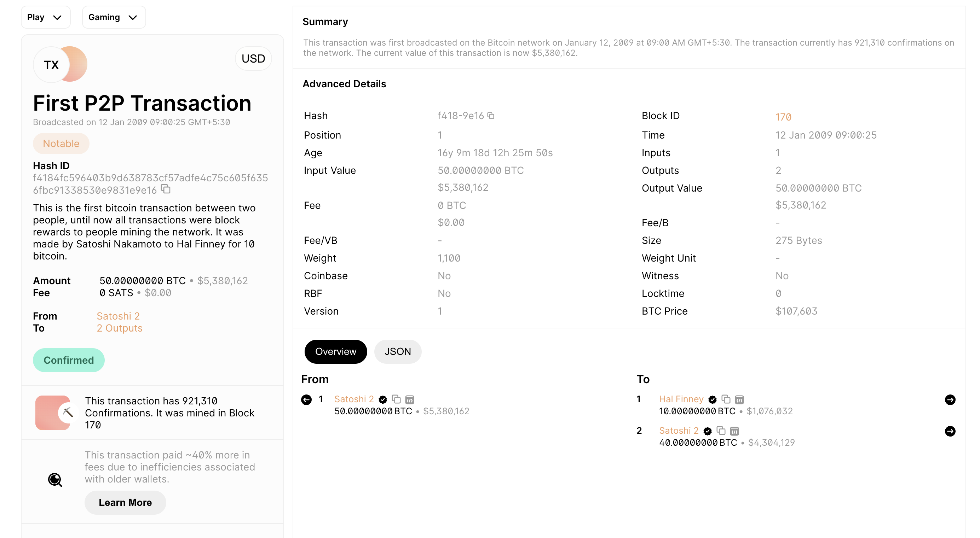Switch to the JSON tab
Viewport: 980px width, 538px height.
(398, 351)
